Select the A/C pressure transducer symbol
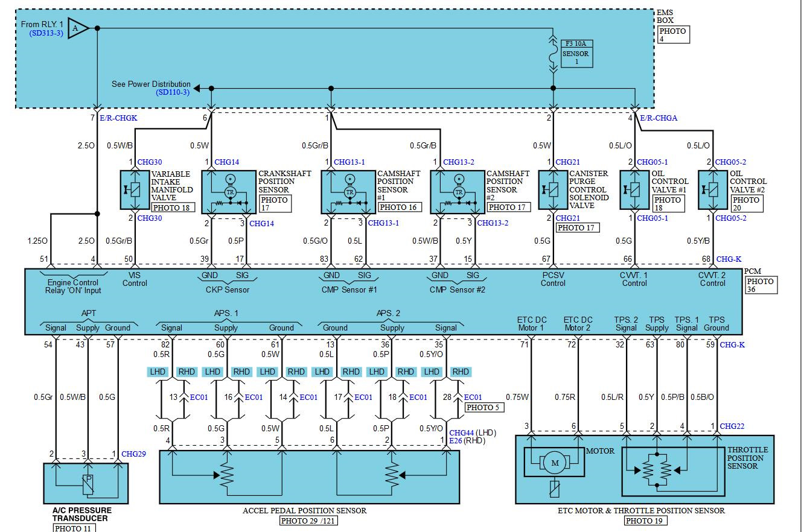The width and height of the screenshot is (804, 532). [x=86, y=483]
